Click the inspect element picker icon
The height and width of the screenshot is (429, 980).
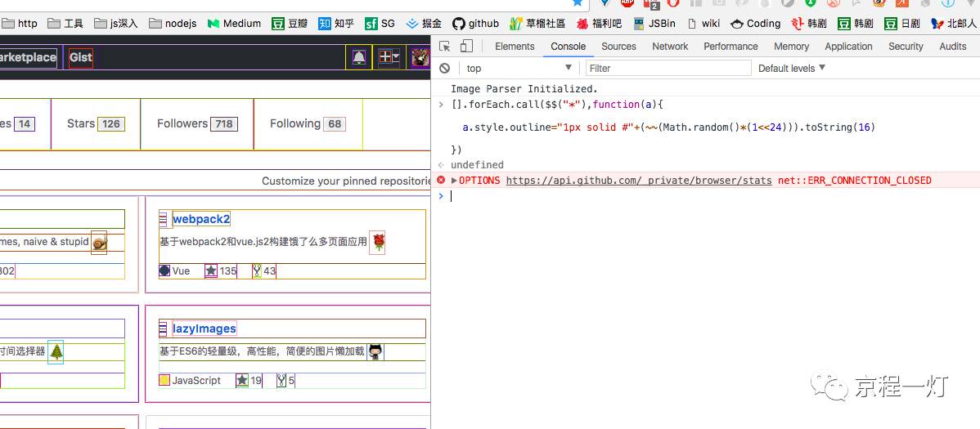tap(445, 47)
